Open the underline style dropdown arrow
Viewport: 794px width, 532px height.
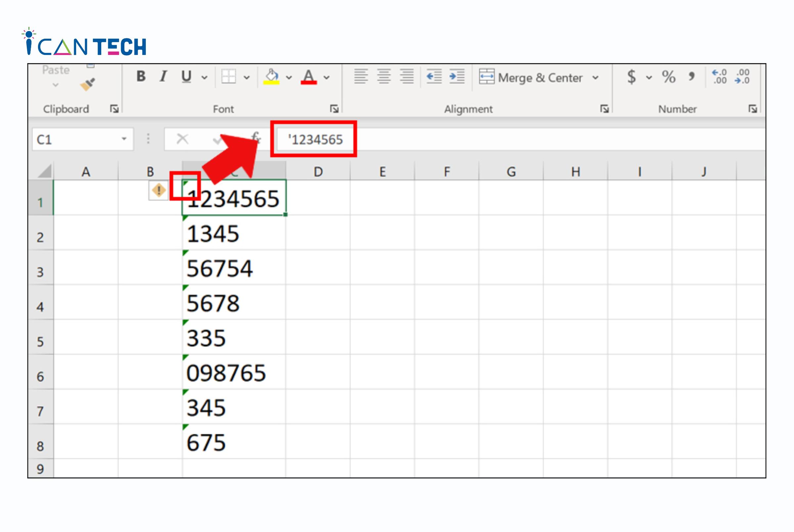tap(204, 78)
